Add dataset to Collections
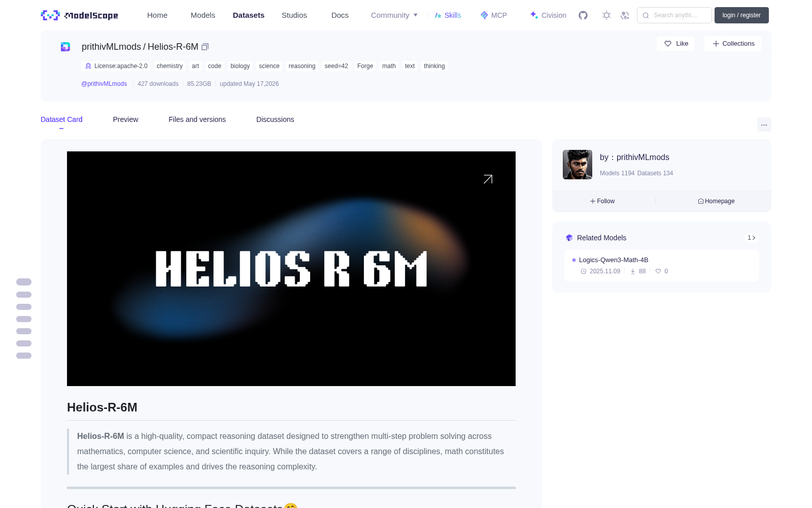This screenshot has height=508, width=812. 733,44
